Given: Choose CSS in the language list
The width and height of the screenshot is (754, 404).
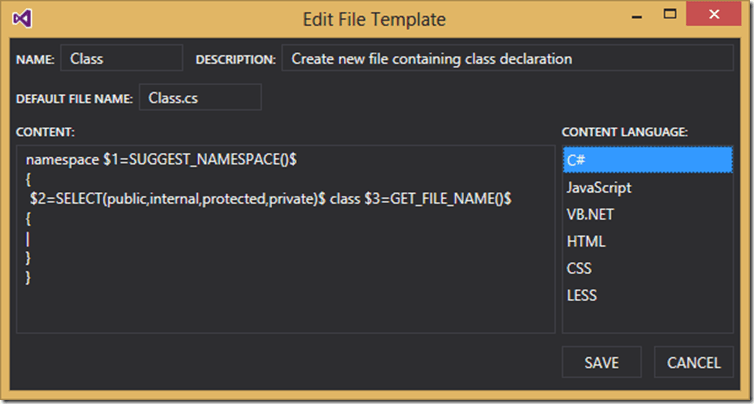Looking at the screenshot, I should (647, 268).
